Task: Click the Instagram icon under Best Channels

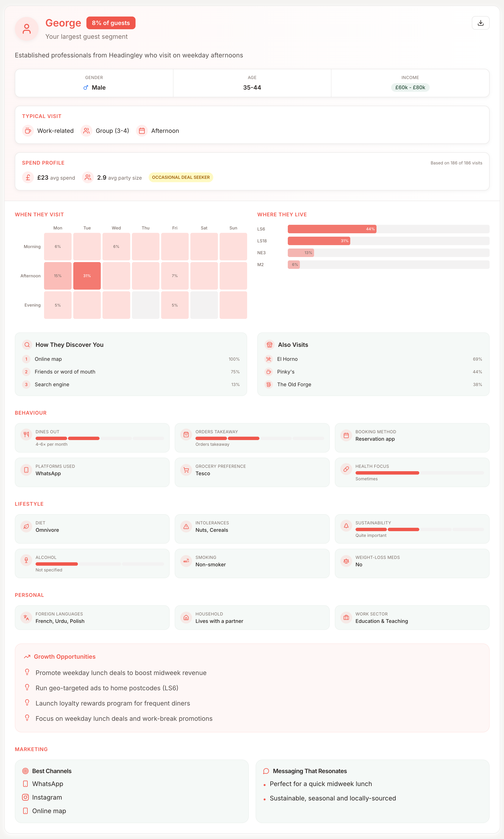Action: tap(25, 797)
